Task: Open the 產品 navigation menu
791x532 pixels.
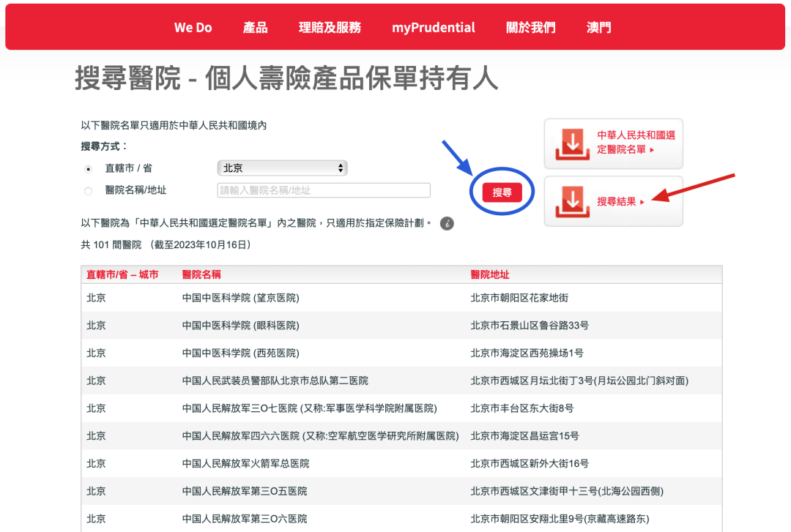Action: (256, 27)
